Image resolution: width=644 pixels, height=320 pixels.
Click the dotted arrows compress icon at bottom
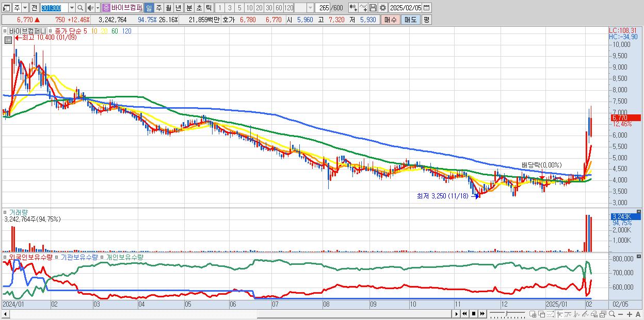[550, 314]
